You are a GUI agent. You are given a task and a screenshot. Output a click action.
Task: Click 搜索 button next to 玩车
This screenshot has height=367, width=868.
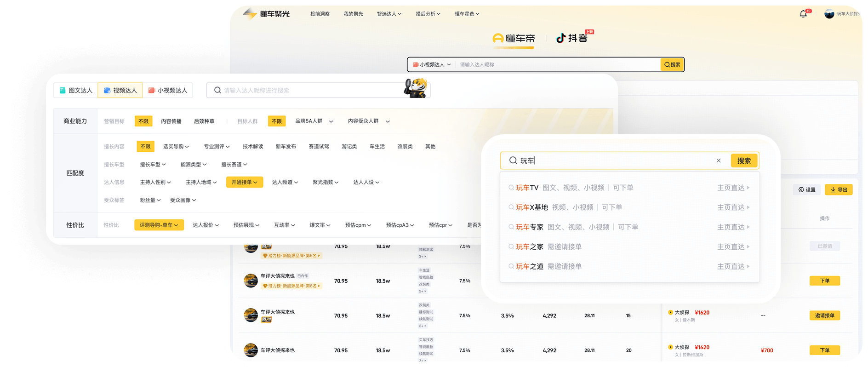point(744,161)
